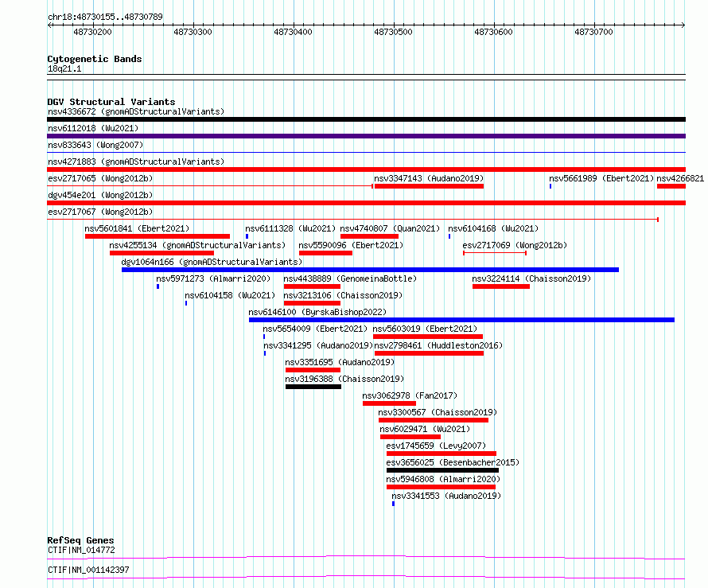Viewport: 708px width, 588px height.
Task: Click the small blue nsv3341553 marker
Action: pyautogui.click(x=393, y=504)
